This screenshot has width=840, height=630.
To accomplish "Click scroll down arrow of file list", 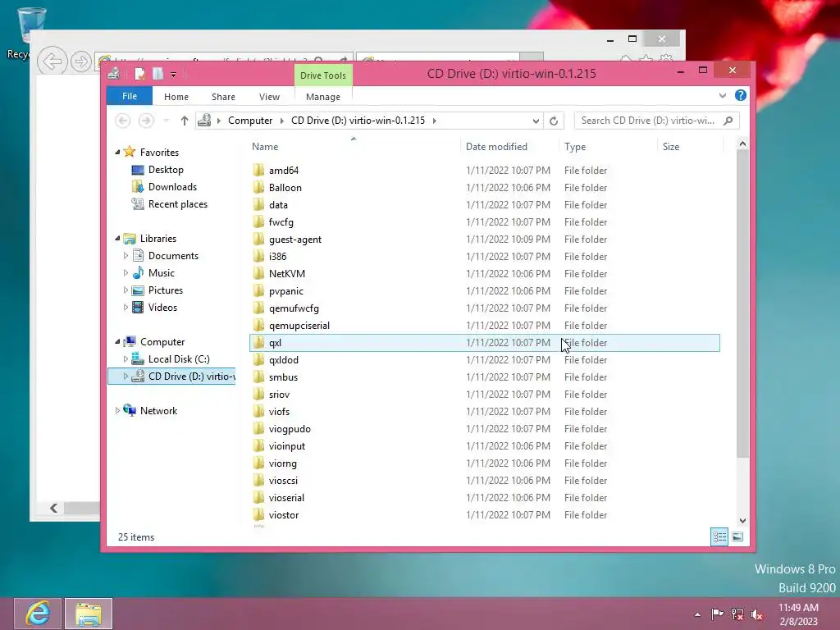I will point(742,521).
